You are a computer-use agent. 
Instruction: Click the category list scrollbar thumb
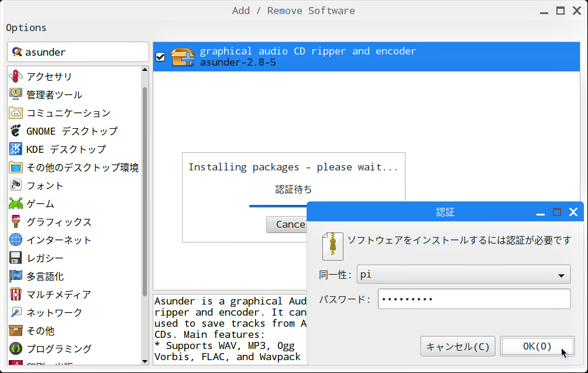click(145, 191)
